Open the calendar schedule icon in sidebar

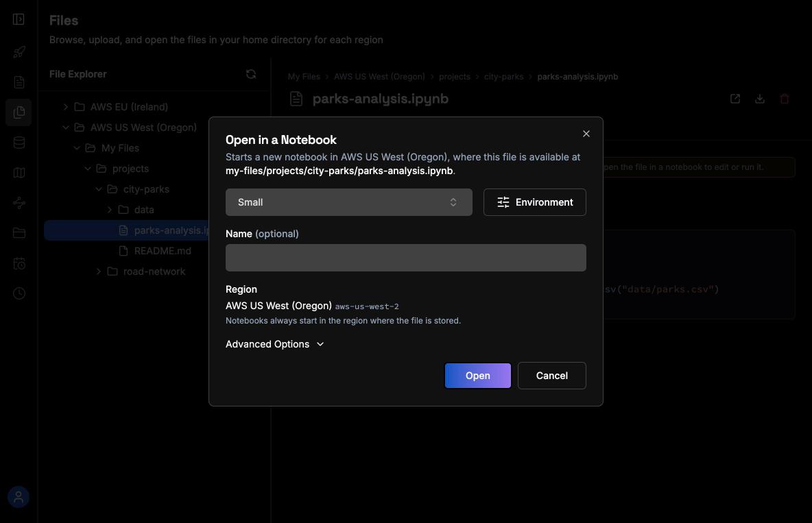pos(19,264)
